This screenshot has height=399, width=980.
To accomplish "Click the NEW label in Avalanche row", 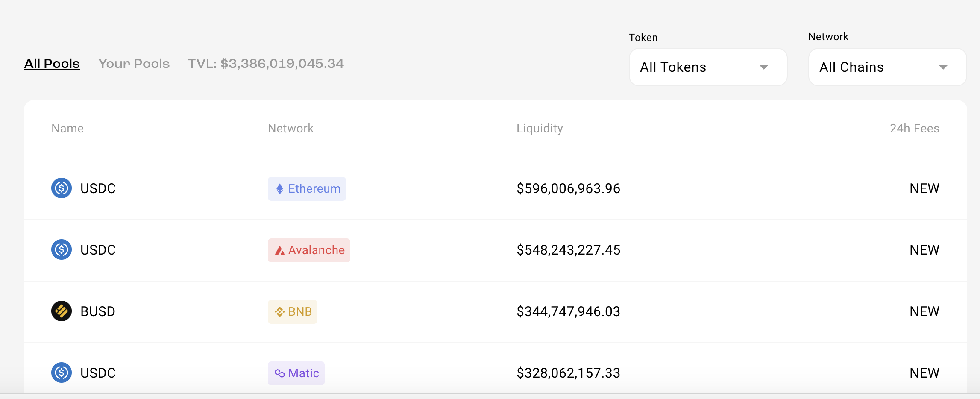I will pos(924,250).
